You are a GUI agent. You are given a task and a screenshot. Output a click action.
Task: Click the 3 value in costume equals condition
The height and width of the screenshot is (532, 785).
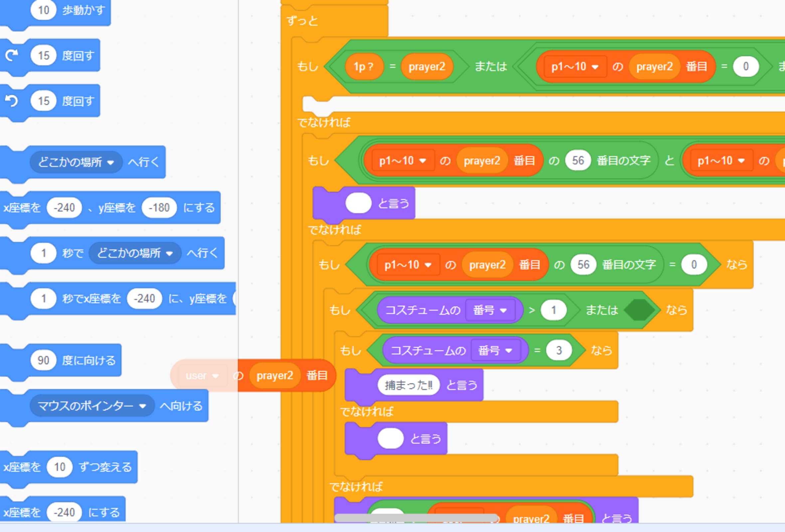coord(559,350)
